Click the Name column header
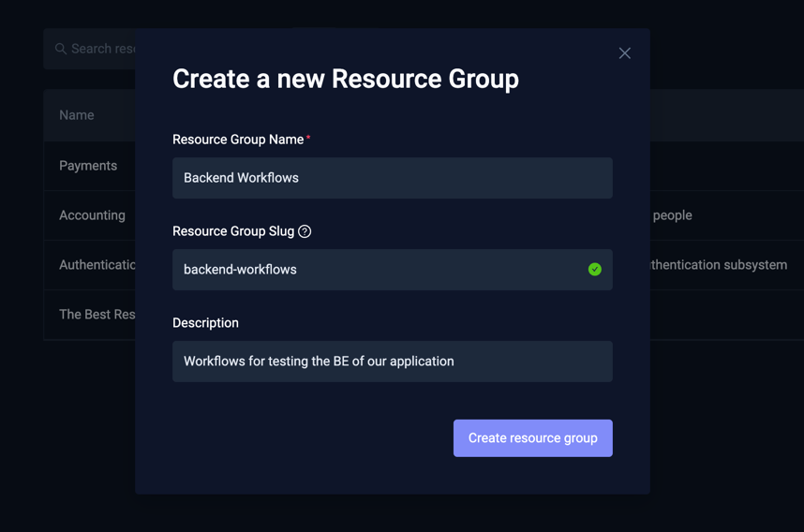Image resolution: width=804 pixels, height=532 pixels. 77,115
